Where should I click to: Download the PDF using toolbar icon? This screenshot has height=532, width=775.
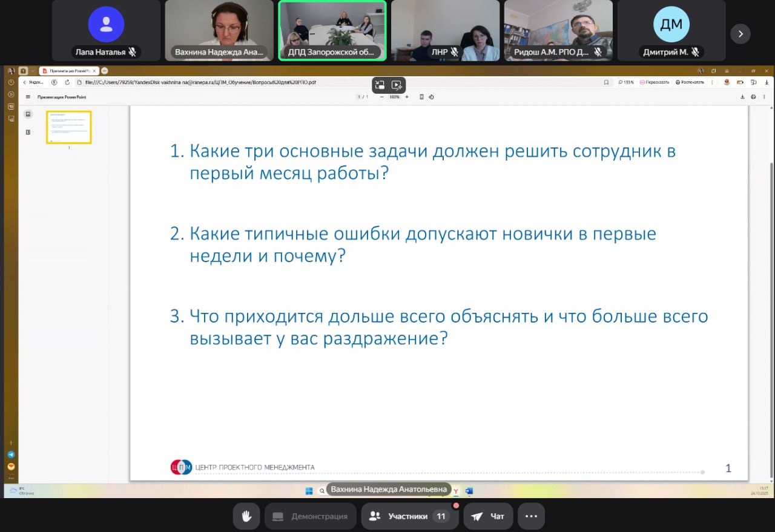[x=743, y=97]
